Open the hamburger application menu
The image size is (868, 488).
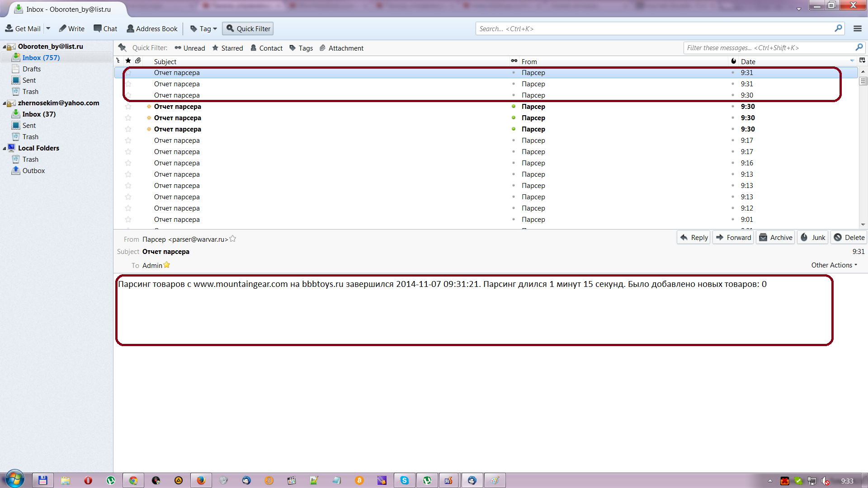click(857, 28)
